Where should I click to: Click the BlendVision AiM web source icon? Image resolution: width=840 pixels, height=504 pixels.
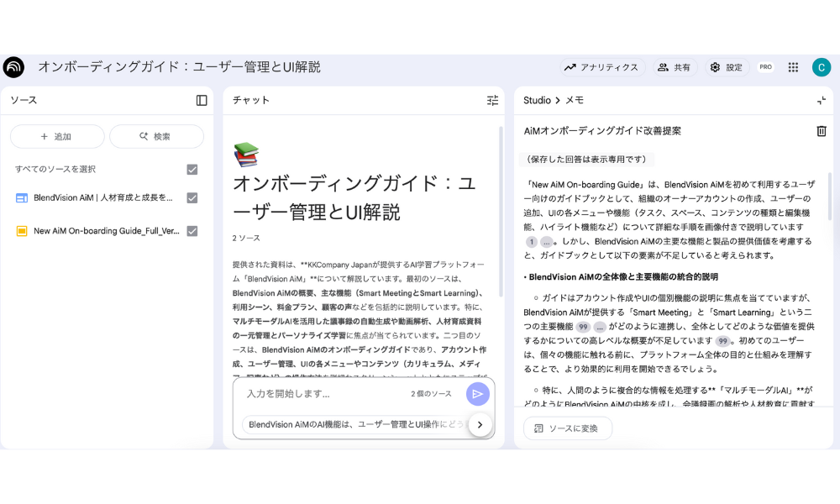[22, 197]
